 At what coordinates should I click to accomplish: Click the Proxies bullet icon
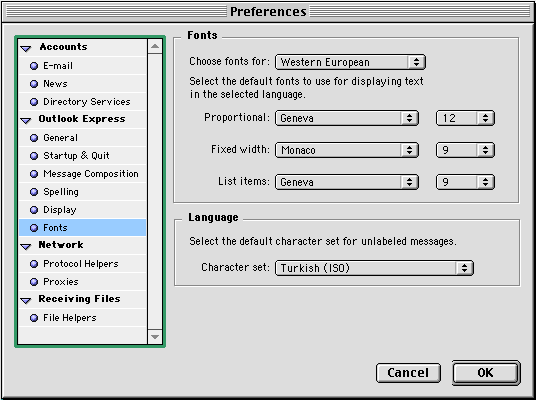(34, 282)
